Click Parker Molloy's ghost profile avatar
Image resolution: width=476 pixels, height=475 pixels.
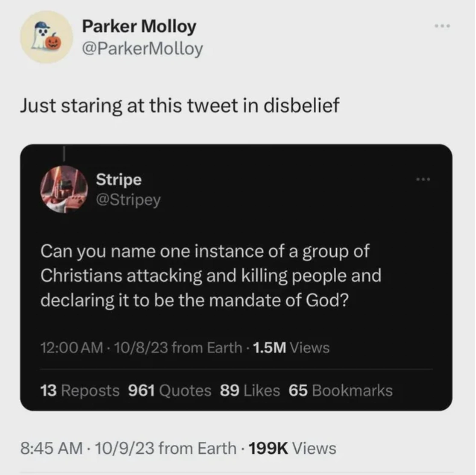coord(47,37)
